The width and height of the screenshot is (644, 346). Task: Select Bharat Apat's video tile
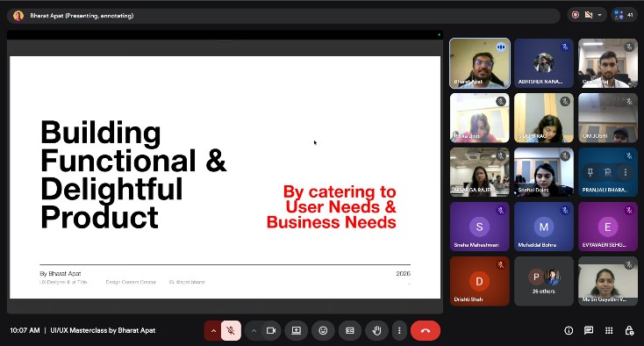point(480,63)
